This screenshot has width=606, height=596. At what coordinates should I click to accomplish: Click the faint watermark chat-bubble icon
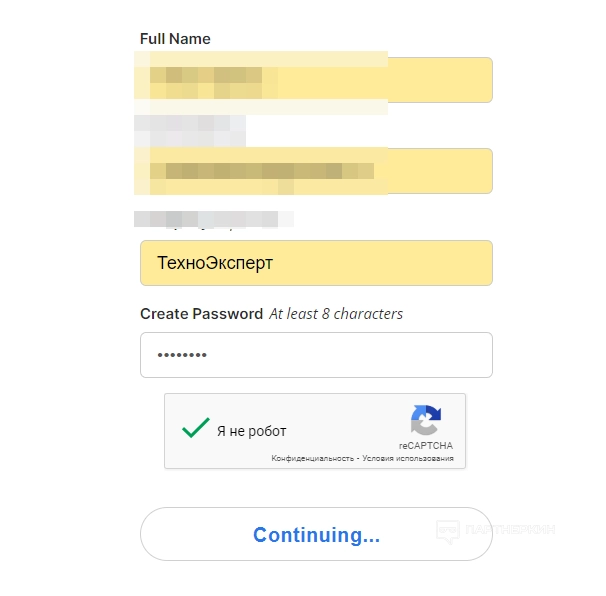(447, 529)
